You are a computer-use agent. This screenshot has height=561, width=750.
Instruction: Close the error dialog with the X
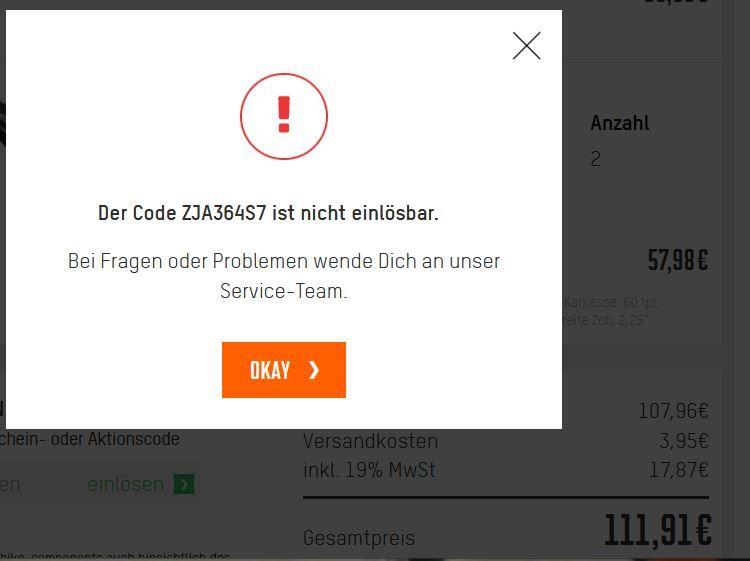coord(526,46)
